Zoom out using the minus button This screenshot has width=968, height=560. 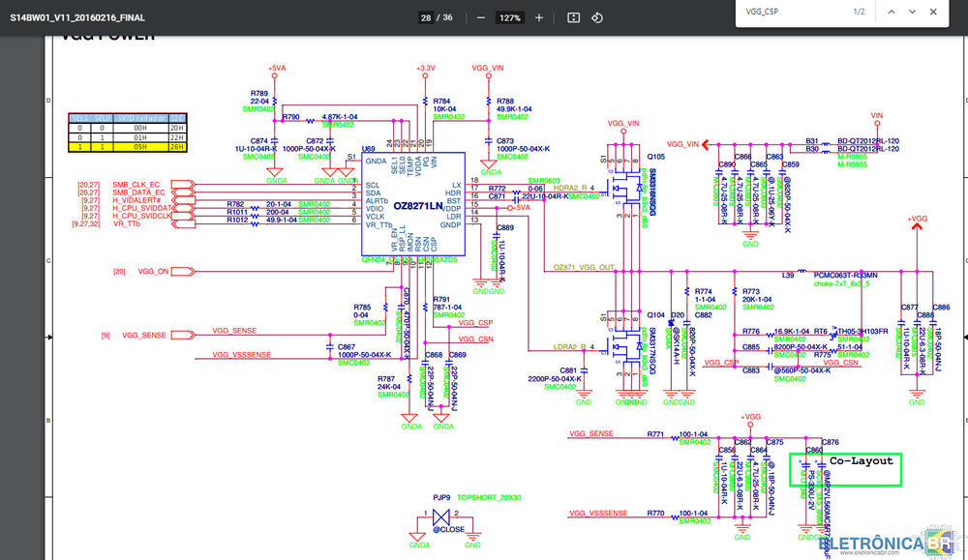[x=481, y=17]
